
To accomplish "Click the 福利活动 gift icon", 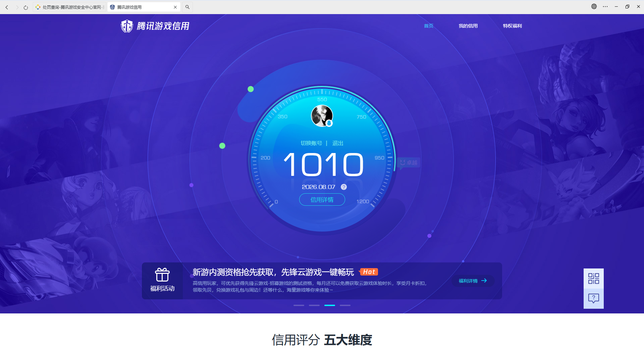I will tap(162, 275).
